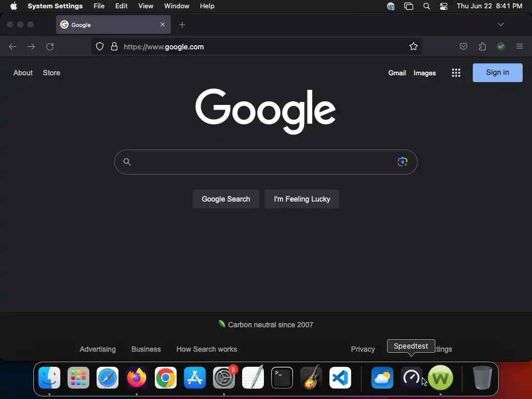Launch Terminal from the Dock
Image resolution: width=532 pixels, height=399 pixels.
[282, 378]
